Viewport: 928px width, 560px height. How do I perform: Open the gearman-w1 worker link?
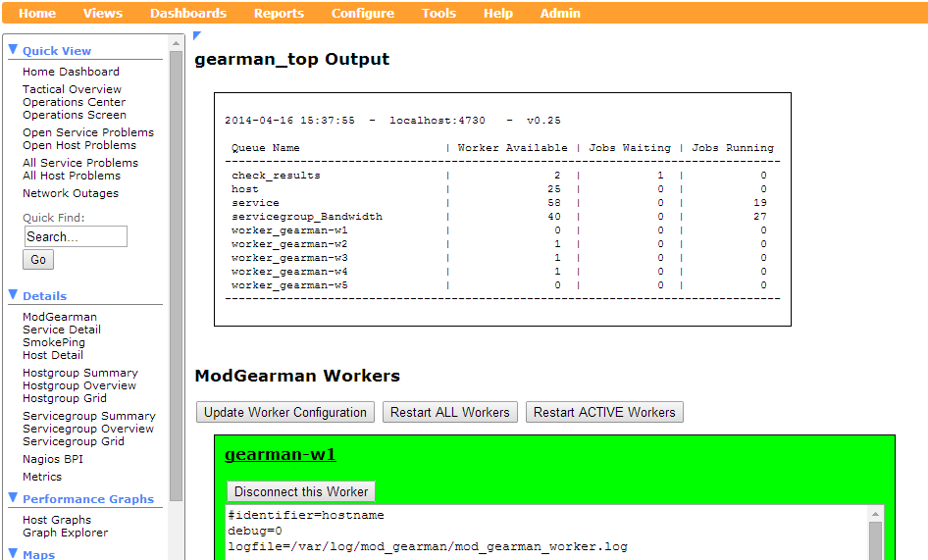pos(280,454)
